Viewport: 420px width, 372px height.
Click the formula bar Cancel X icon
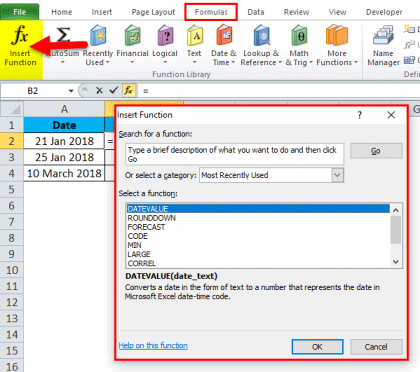point(99,90)
